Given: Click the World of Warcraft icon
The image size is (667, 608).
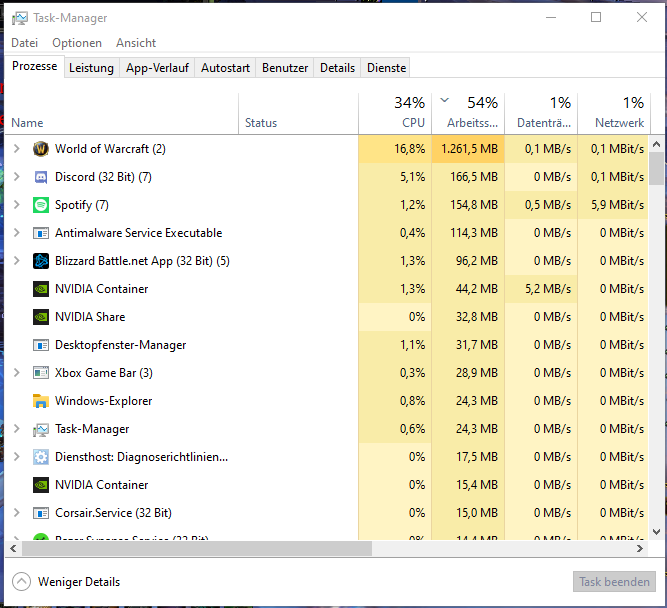Looking at the screenshot, I should [x=41, y=149].
